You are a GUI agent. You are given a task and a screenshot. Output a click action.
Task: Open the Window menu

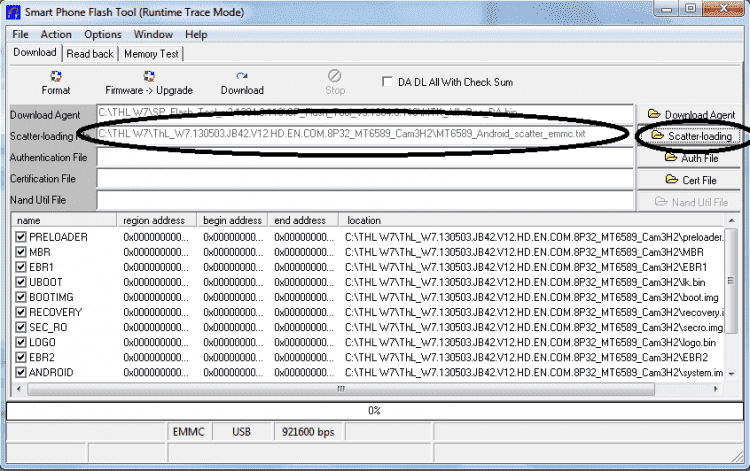point(153,34)
